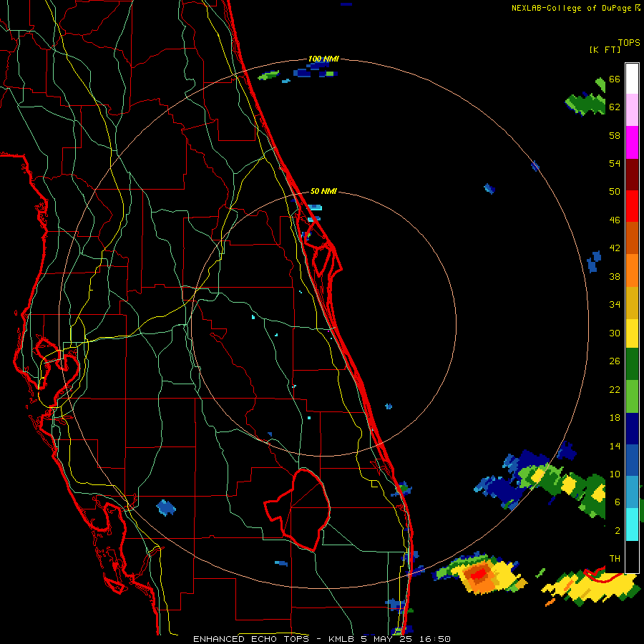Click the legend value 18
The height and width of the screenshot is (644, 644).
point(615,418)
